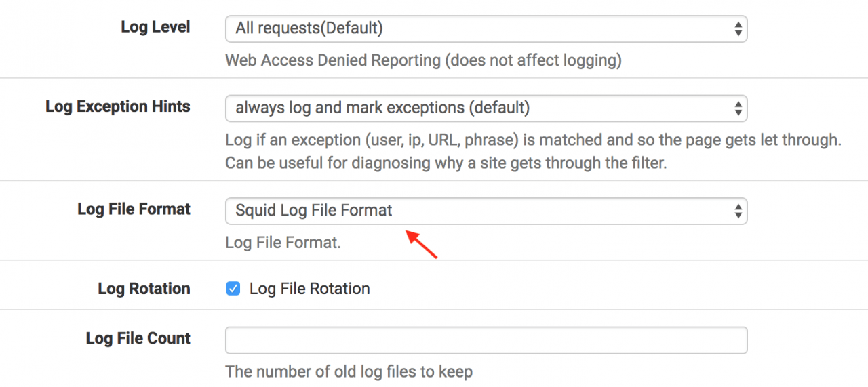
Task: Click the 'Log if an exception' description text
Action: (533, 140)
